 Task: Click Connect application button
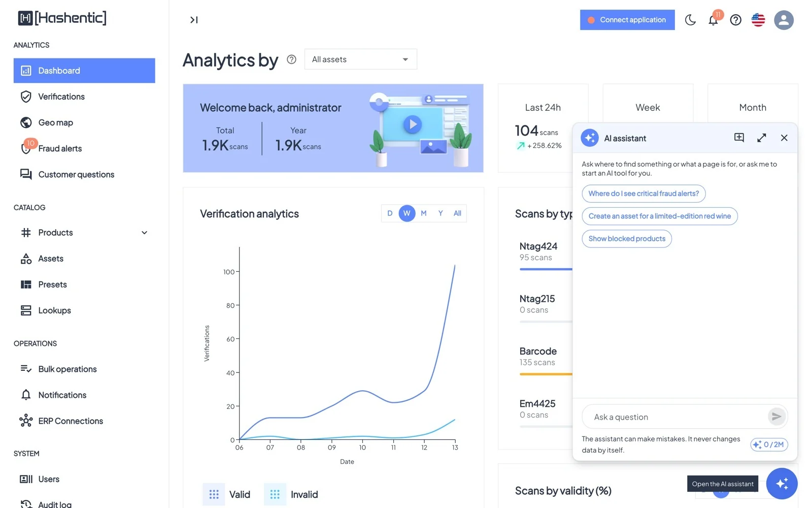point(627,20)
